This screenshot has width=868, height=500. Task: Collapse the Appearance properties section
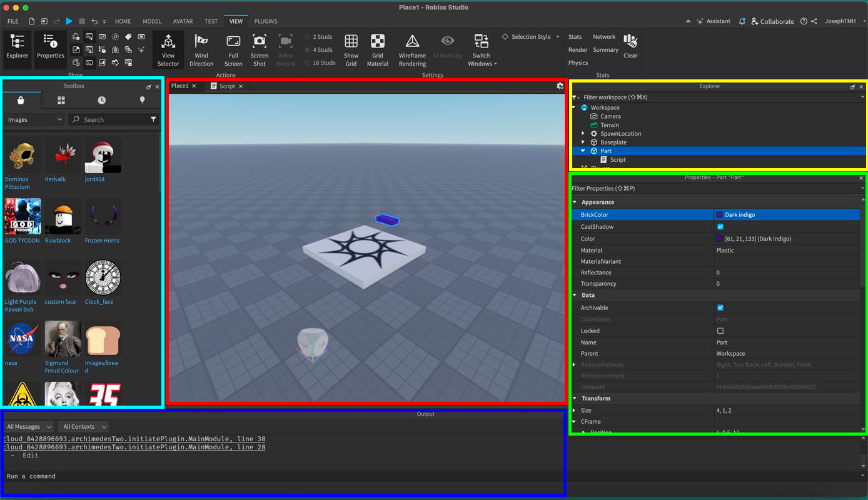pyautogui.click(x=575, y=202)
